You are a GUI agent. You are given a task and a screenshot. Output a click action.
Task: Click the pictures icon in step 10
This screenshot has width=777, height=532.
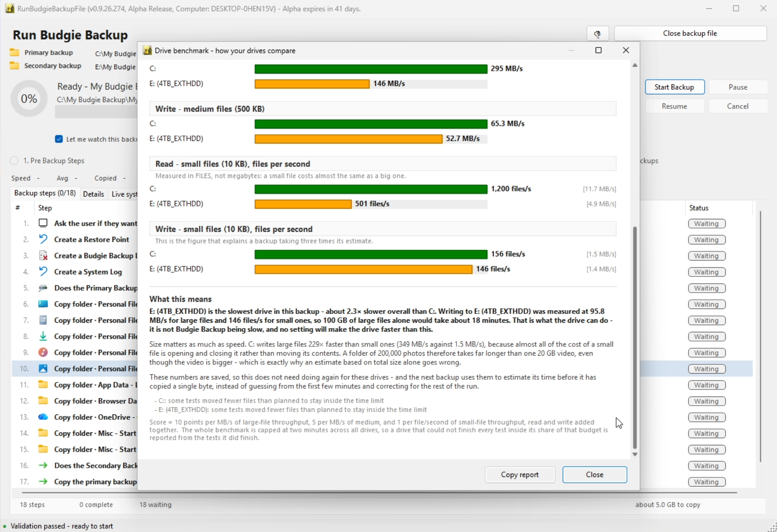[x=43, y=369]
